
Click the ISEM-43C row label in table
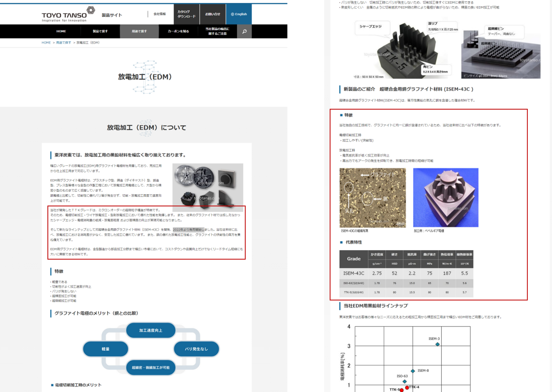point(354,273)
